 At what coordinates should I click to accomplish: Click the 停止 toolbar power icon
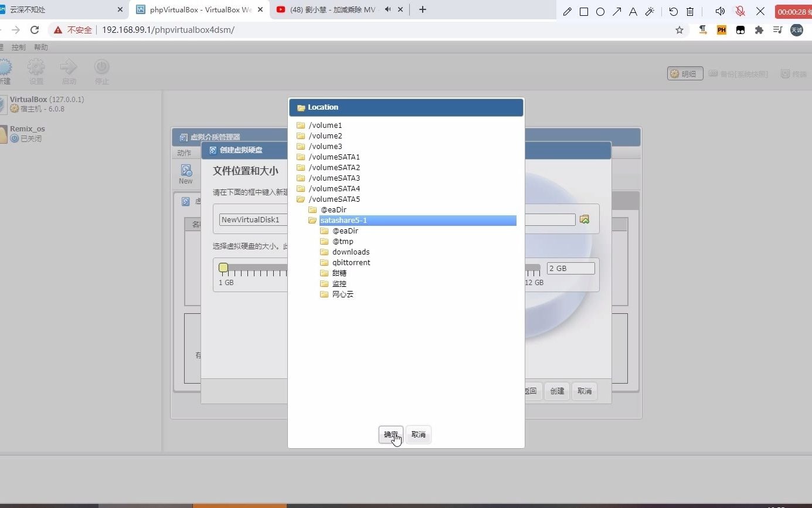click(x=102, y=72)
